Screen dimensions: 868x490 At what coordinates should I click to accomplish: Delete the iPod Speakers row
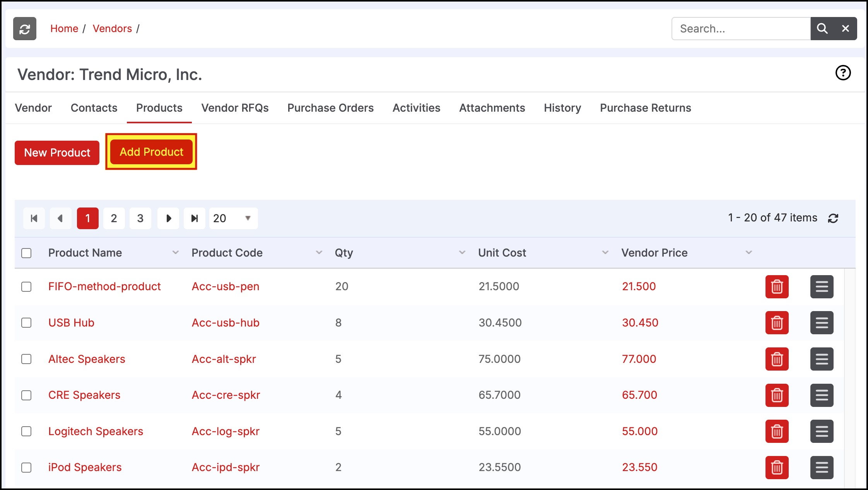(777, 468)
